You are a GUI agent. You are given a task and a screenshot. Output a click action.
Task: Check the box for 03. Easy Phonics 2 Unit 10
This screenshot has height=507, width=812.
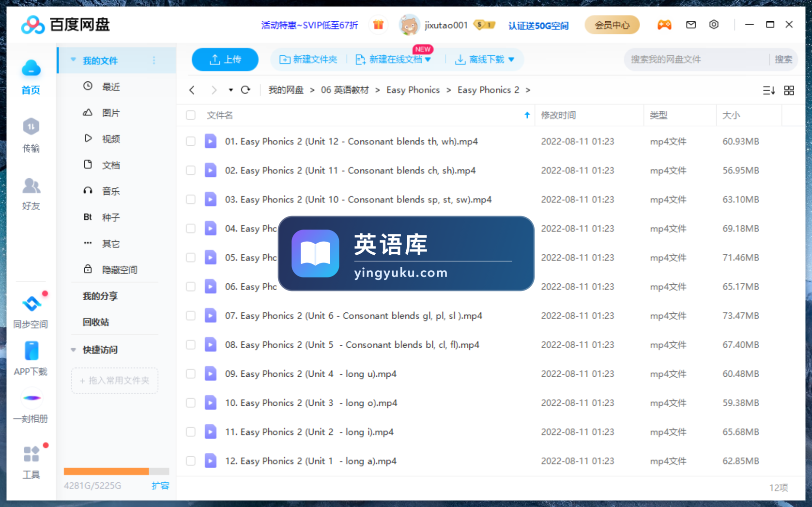click(x=191, y=200)
